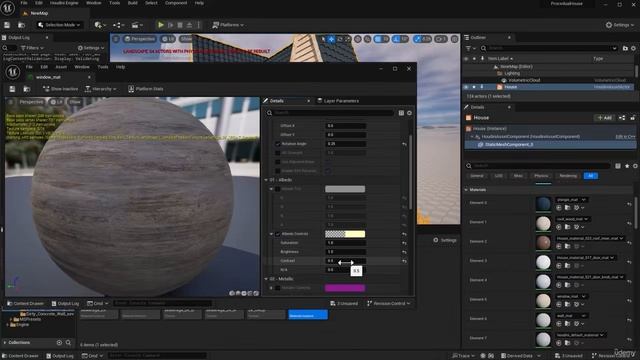Screen dimensions: 640x360
Task: Toggle the Albedo Tint override checkbox
Action: click(x=278, y=189)
